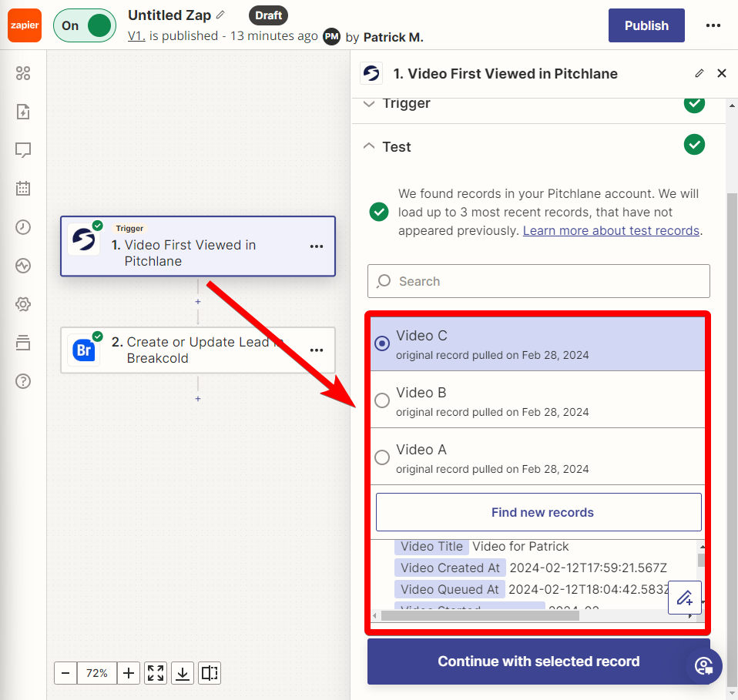The image size is (738, 700).
Task: Zoom in the canvas with plus button
Action: [x=129, y=673]
